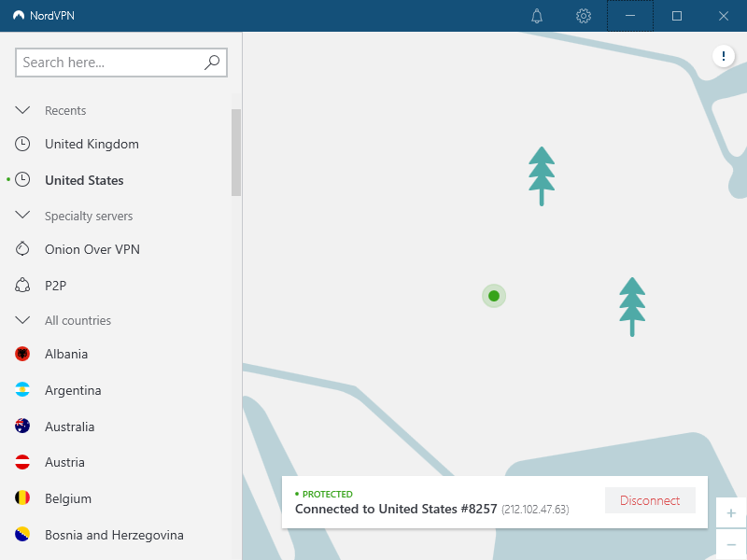
Task: Click the exclamation info icon on map
Action: pyautogui.click(x=724, y=56)
